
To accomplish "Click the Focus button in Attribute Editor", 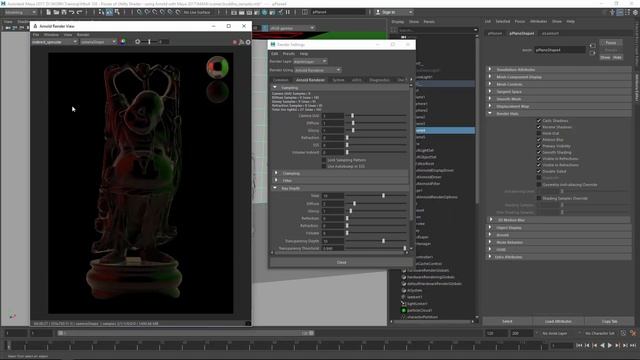I will pos(611,43).
